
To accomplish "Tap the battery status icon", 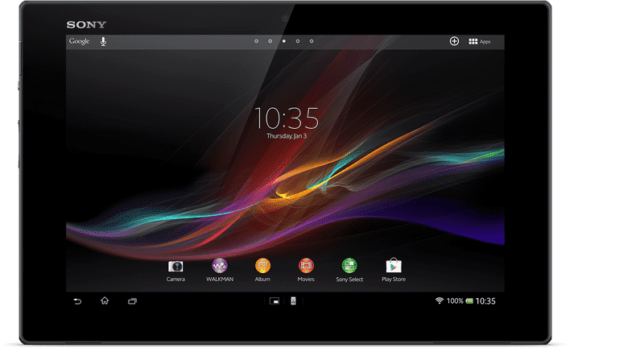I will point(469,301).
